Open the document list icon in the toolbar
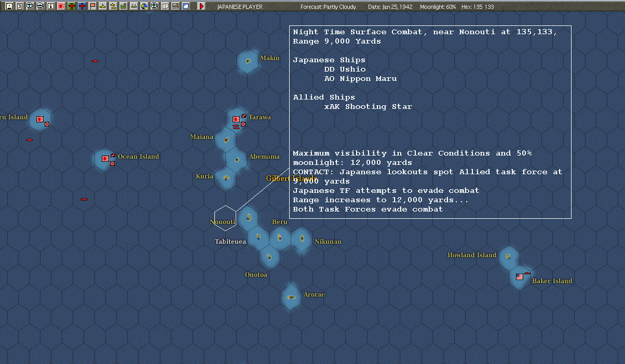Image resolution: width=625 pixels, height=364 pixels. [x=19, y=6]
